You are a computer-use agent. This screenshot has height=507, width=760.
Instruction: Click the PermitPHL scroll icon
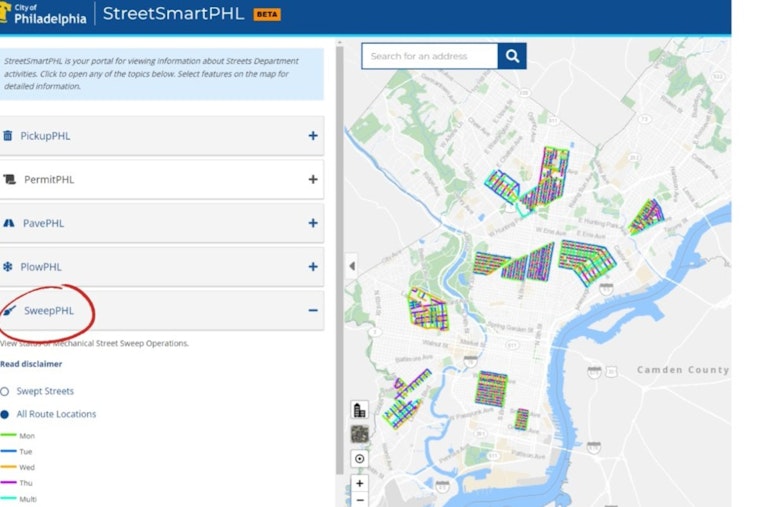[x=9, y=179]
